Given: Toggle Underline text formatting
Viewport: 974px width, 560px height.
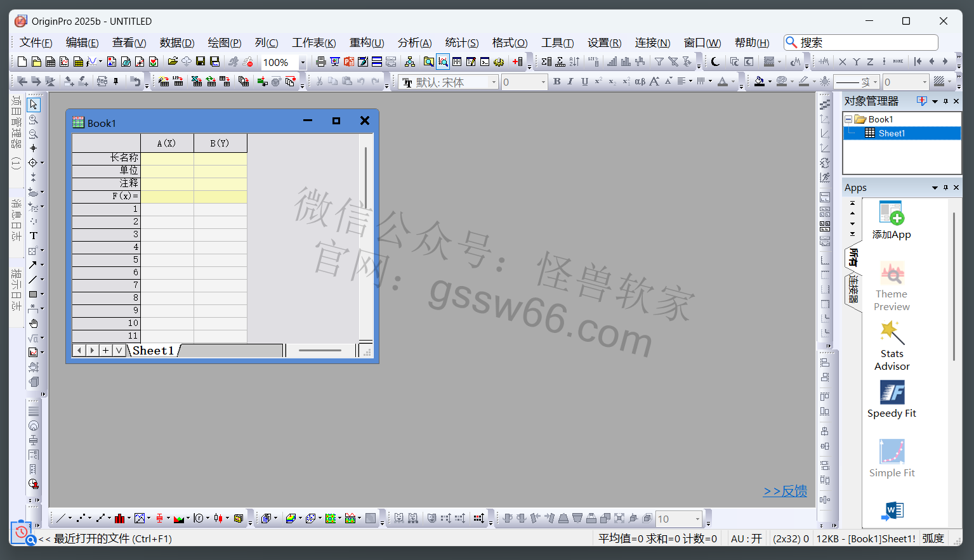Looking at the screenshot, I should [x=584, y=81].
